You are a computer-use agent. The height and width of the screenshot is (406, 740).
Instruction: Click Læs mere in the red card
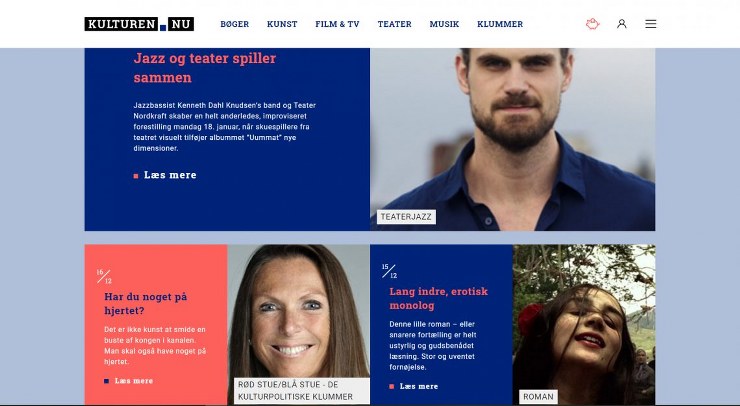[134, 381]
